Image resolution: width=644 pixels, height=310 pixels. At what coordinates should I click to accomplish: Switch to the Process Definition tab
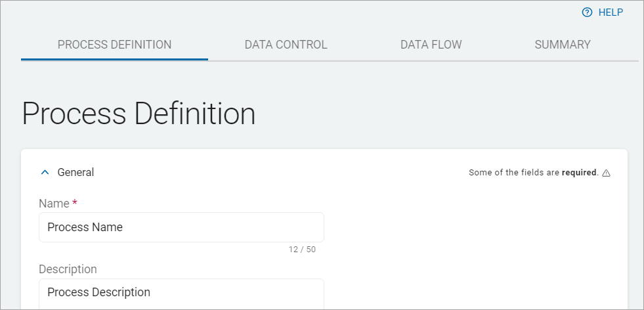tap(114, 45)
